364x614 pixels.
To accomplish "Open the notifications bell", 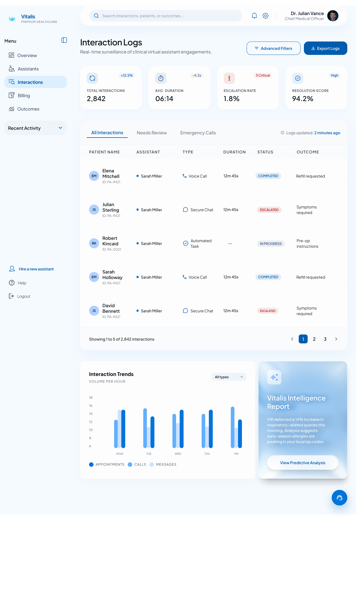I will (254, 16).
